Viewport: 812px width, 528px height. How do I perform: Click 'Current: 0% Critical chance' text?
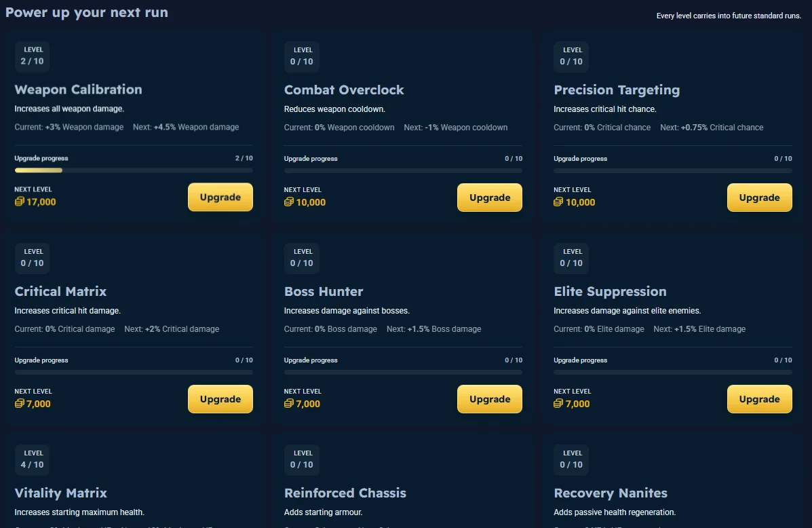click(x=602, y=128)
